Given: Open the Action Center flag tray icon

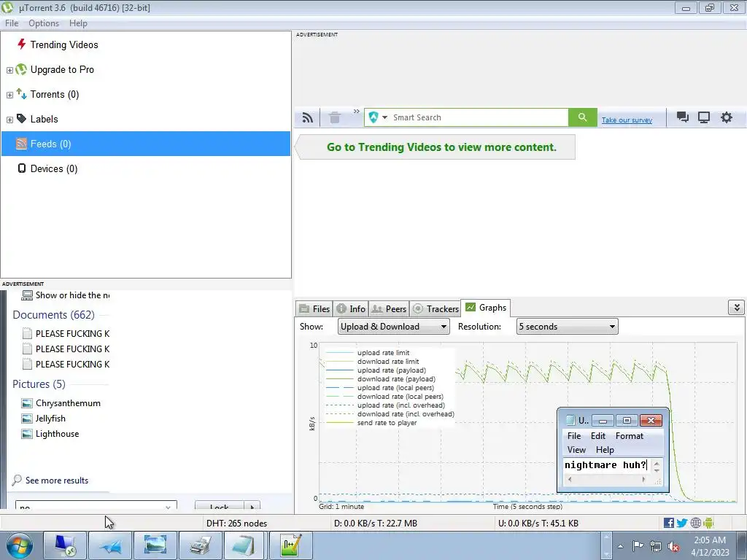Looking at the screenshot, I should pyautogui.click(x=638, y=546).
